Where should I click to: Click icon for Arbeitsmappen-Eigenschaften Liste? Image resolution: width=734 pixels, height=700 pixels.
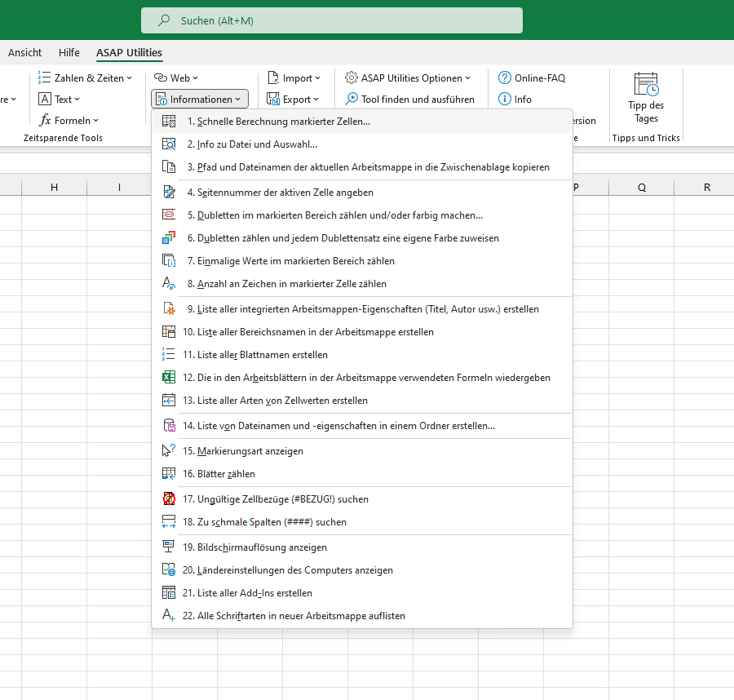click(x=169, y=309)
